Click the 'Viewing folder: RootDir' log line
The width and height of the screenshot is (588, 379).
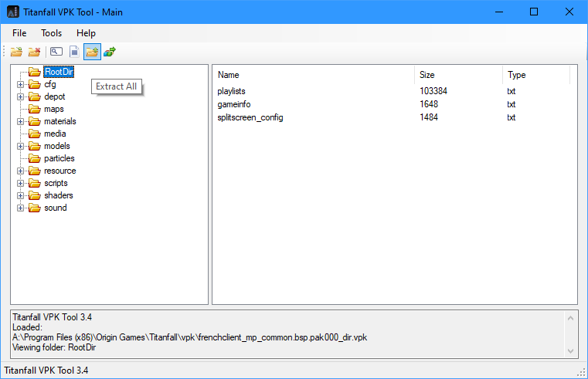coord(54,347)
